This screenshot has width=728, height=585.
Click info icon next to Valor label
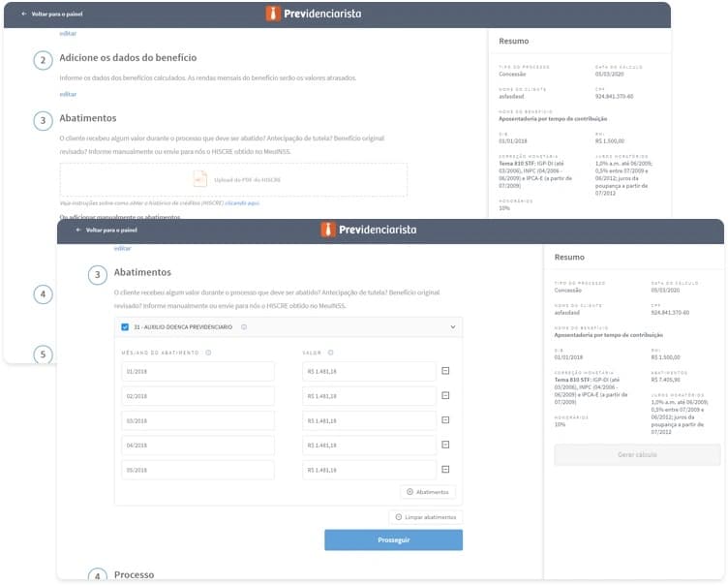point(331,353)
